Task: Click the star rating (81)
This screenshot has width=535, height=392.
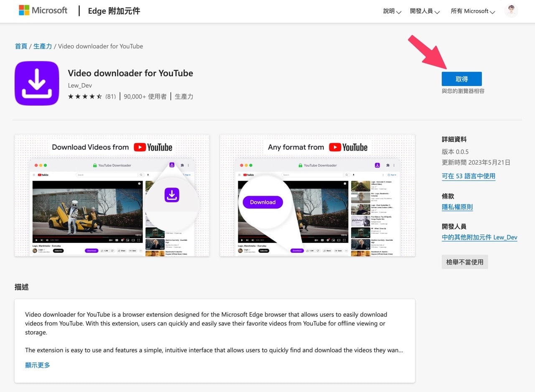Action: 92,97
